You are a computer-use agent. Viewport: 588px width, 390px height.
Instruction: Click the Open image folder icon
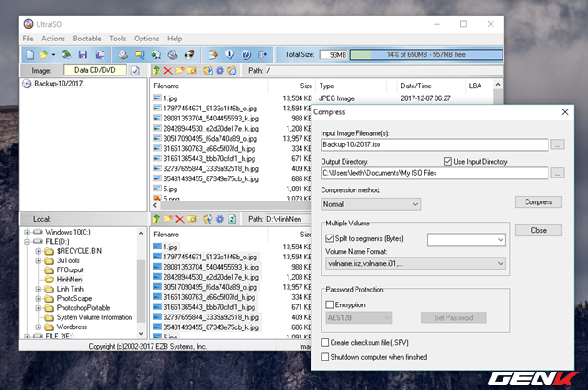click(43, 55)
